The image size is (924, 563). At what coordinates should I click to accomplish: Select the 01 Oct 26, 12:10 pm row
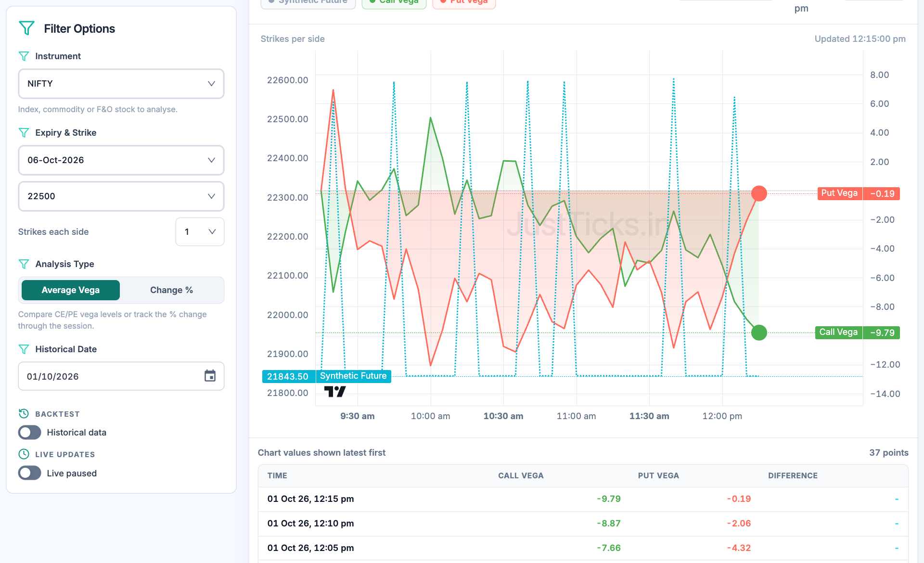pyautogui.click(x=583, y=524)
